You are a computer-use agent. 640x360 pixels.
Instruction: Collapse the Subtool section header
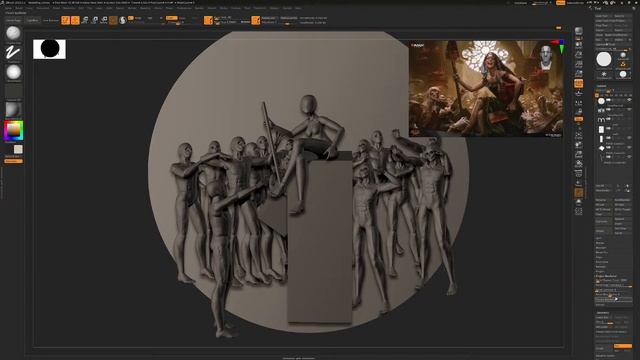click(x=601, y=86)
